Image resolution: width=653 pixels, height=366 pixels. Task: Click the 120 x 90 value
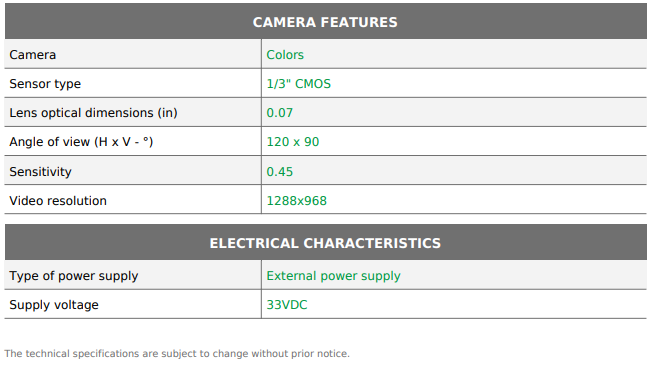pyautogui.click(x=293, y=142)
